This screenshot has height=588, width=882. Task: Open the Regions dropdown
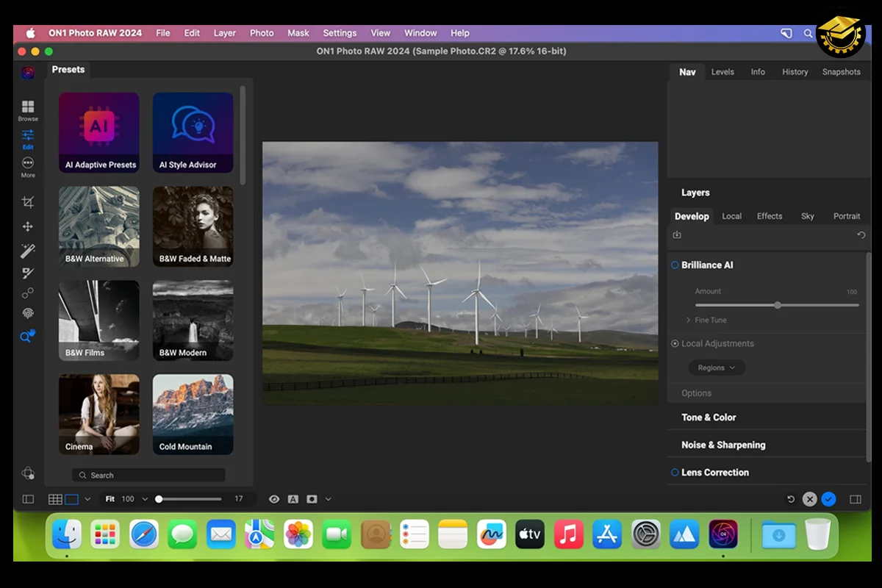coord(717,367)
